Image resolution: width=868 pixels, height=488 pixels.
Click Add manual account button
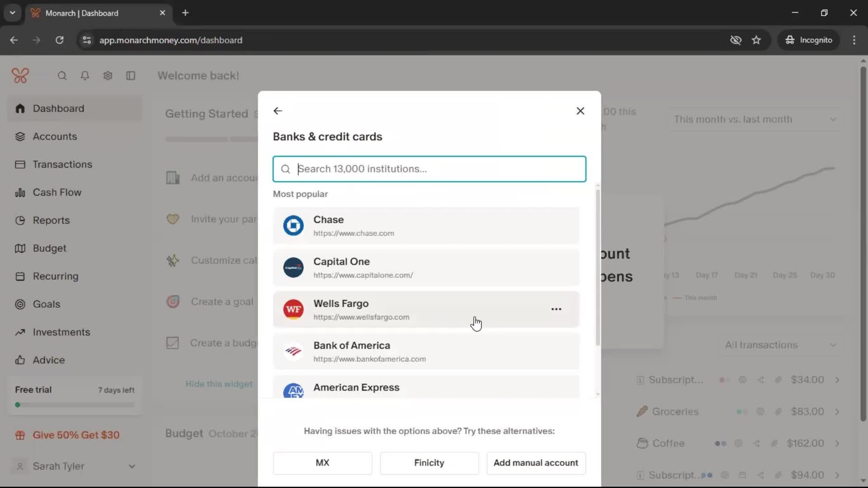[x=536, y=463]
